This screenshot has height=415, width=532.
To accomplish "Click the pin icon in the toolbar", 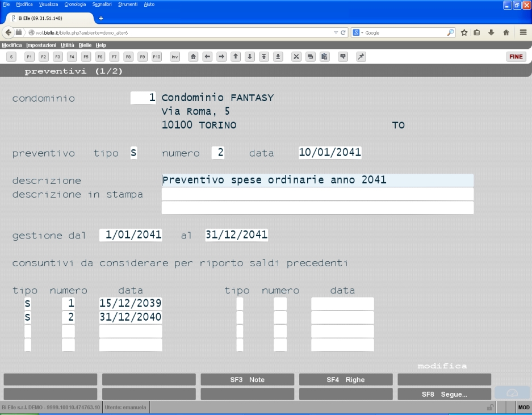I will (x=361, y=57).
